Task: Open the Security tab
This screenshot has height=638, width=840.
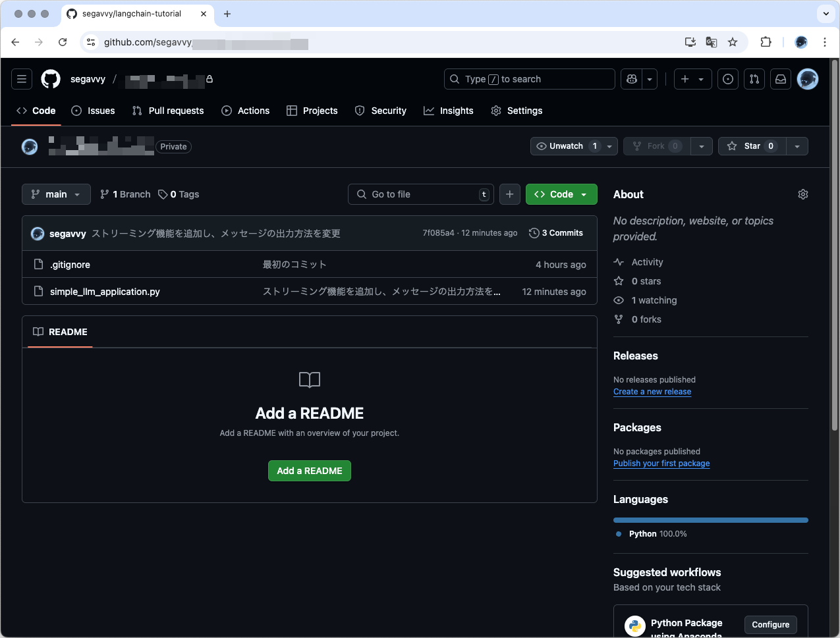Action: (x=381, y=111)
